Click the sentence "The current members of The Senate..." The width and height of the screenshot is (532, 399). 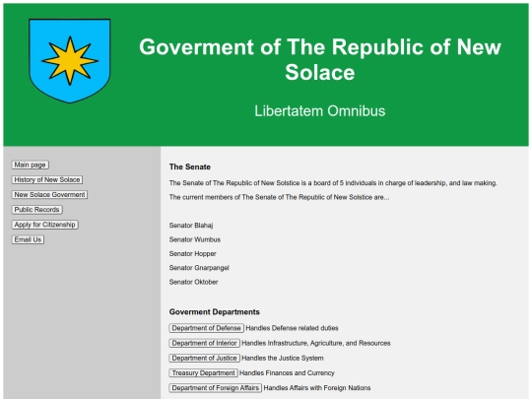point(279,197)
